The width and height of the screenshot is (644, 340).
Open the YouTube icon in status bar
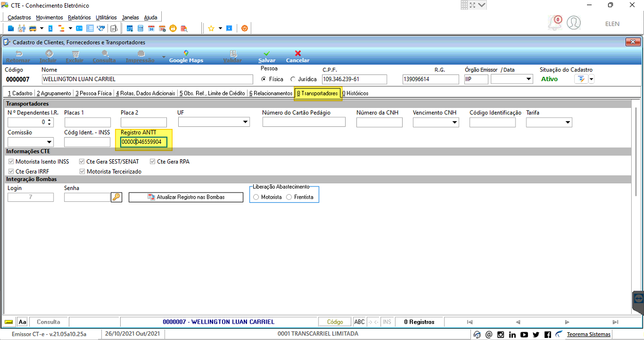(x=524, y=334)
